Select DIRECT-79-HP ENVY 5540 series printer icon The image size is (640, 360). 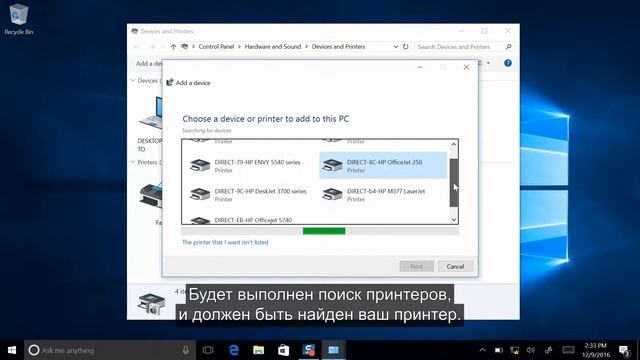point(200,165)
